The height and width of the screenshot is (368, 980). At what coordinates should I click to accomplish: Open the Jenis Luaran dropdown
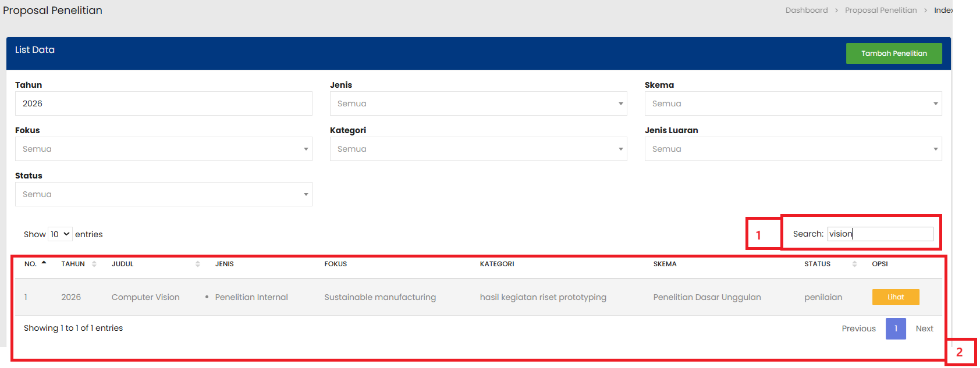point(793,149)
